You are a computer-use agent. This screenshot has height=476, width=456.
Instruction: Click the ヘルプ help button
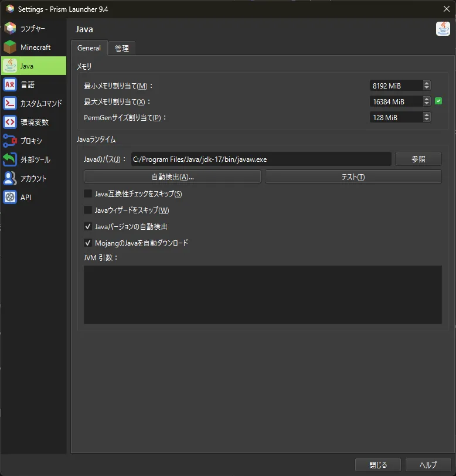coord(428,465)
